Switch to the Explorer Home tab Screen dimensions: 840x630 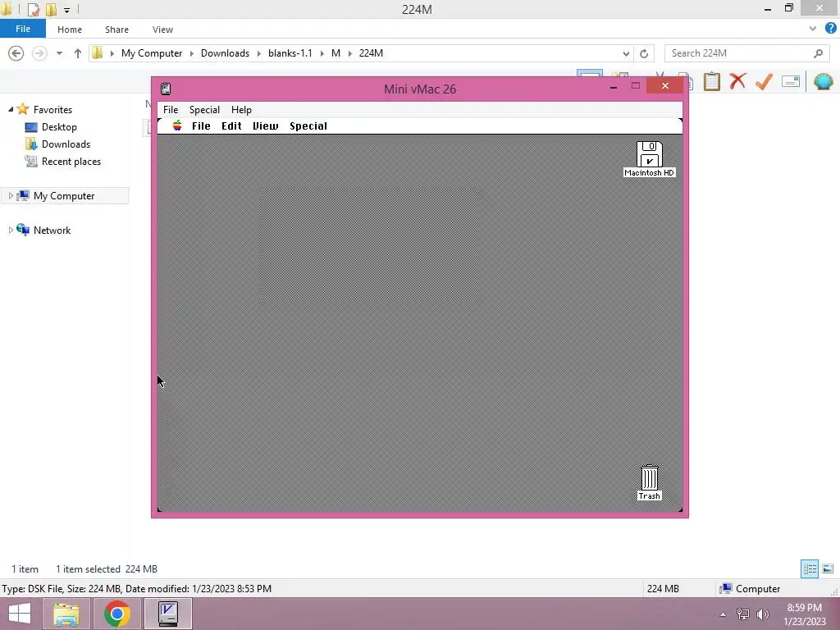pos(70,30)
